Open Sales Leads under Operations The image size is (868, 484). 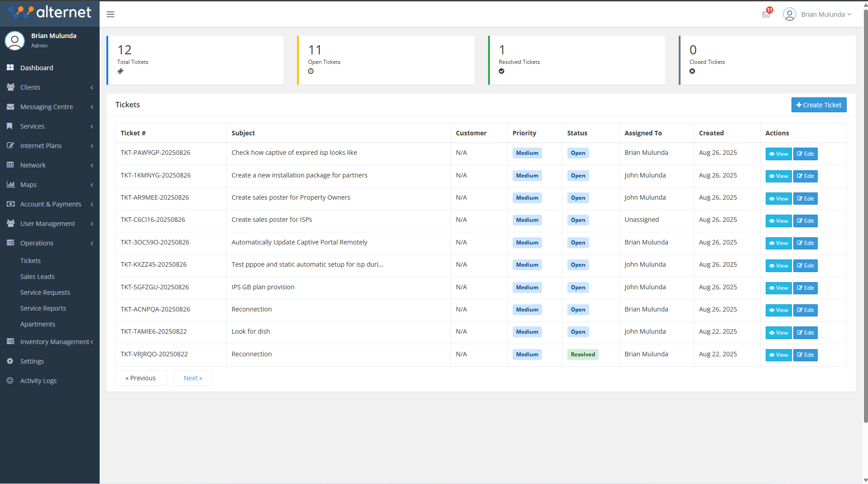point(37,277)
